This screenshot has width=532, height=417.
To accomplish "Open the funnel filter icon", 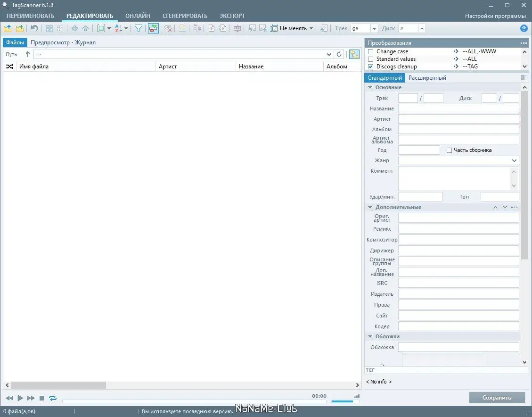I will (139, 28).
